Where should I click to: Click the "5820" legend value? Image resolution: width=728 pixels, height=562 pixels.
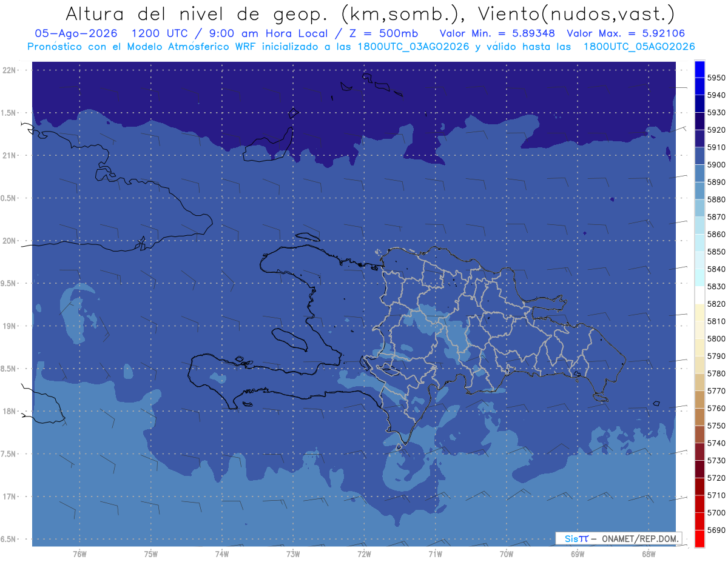(x=716, y=304)
